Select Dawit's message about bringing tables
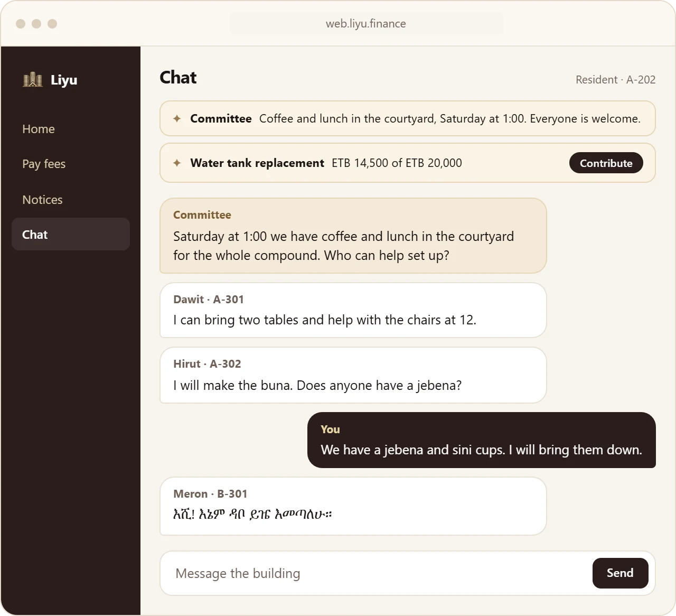 353,310
